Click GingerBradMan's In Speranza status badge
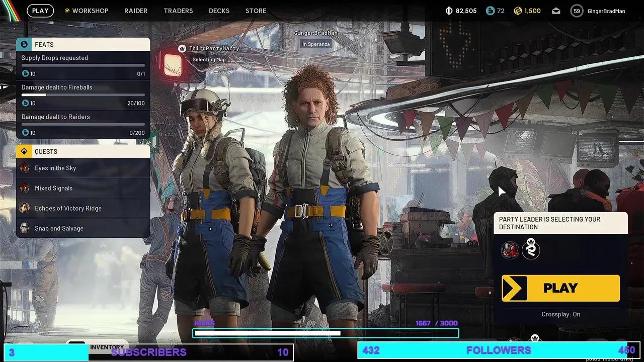The height and width of the screenshot is (362, 644). pyautogui.click(x=316, y=44)
